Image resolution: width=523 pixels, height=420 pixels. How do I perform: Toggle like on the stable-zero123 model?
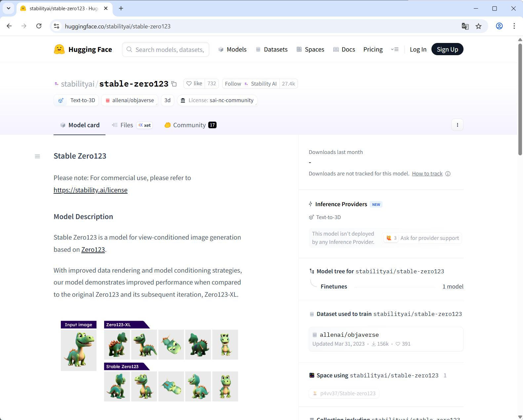pyautogui.click(x=194, y=84)
